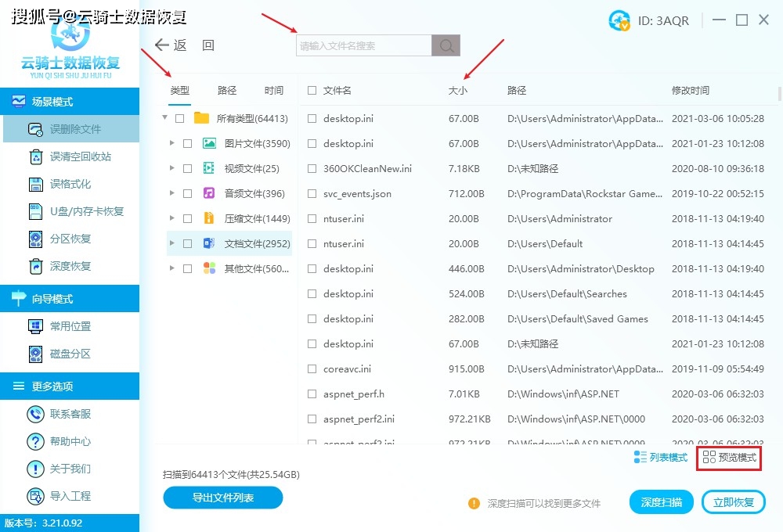Collapse the 所有类型 tree node

(x=164, y=117)
